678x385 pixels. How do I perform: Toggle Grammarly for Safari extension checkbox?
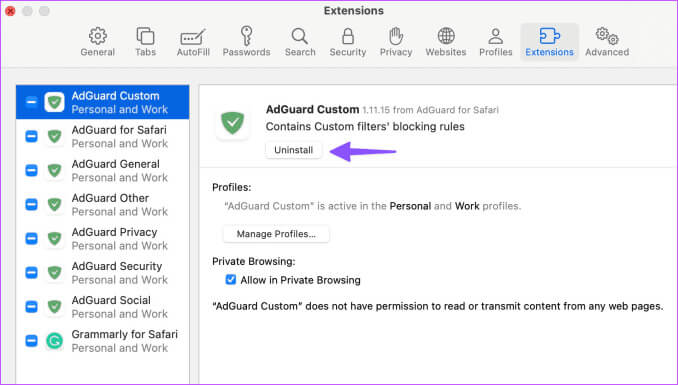pos(31,341)
